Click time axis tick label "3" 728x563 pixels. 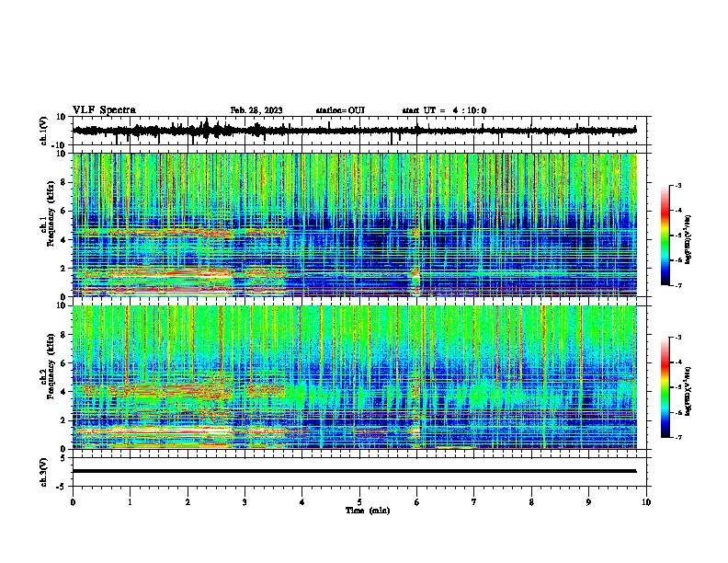(x=245, y=502)
